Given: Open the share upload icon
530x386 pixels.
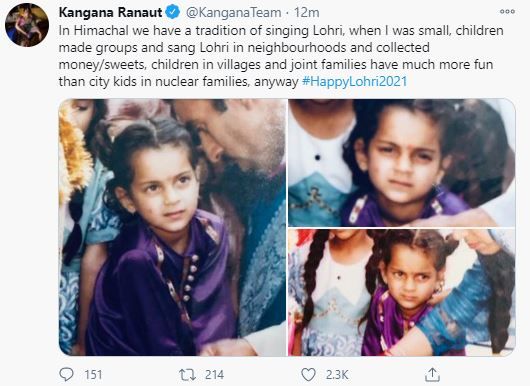Looking at the screenshot, I should pos(432,375).
